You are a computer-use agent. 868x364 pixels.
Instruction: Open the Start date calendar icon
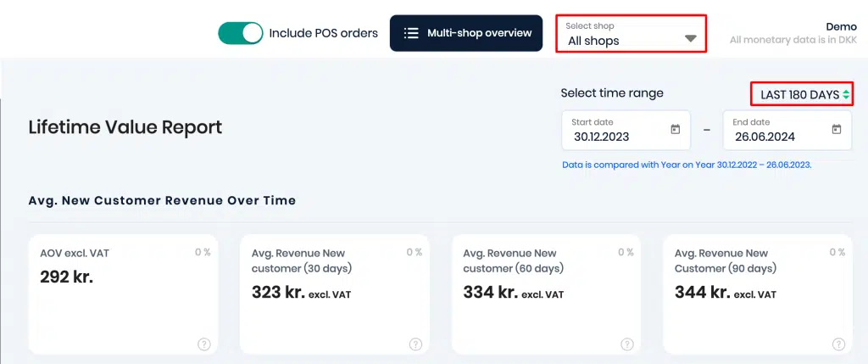(675, 129)
